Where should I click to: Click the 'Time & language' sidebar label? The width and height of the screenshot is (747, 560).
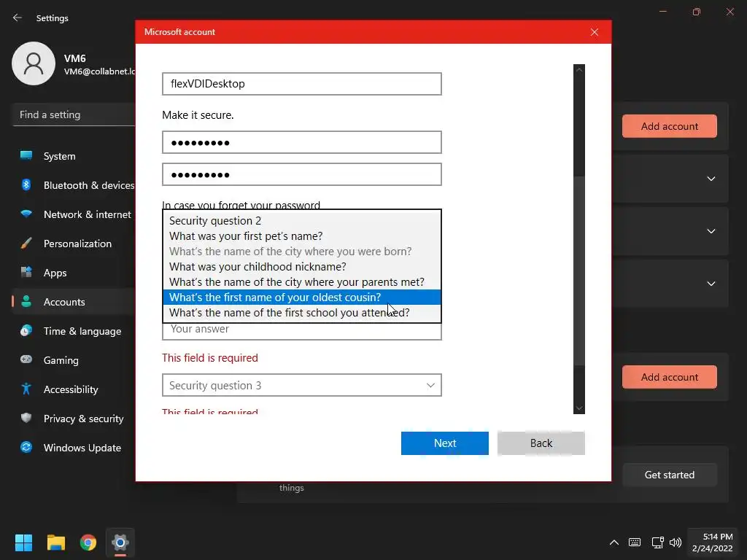[82, 332]
